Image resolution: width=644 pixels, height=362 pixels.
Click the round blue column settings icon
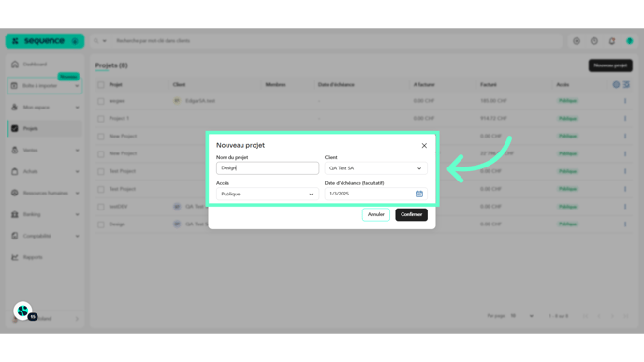616,85
